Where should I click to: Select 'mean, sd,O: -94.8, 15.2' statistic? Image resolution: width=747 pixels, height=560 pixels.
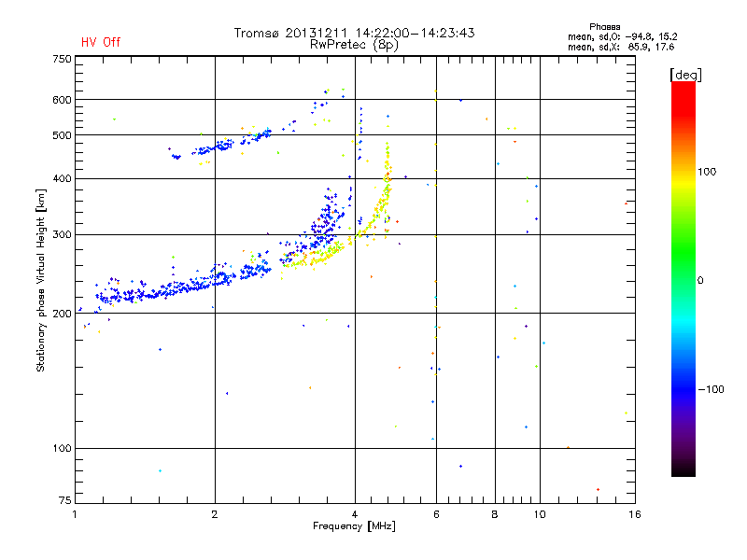622,36
